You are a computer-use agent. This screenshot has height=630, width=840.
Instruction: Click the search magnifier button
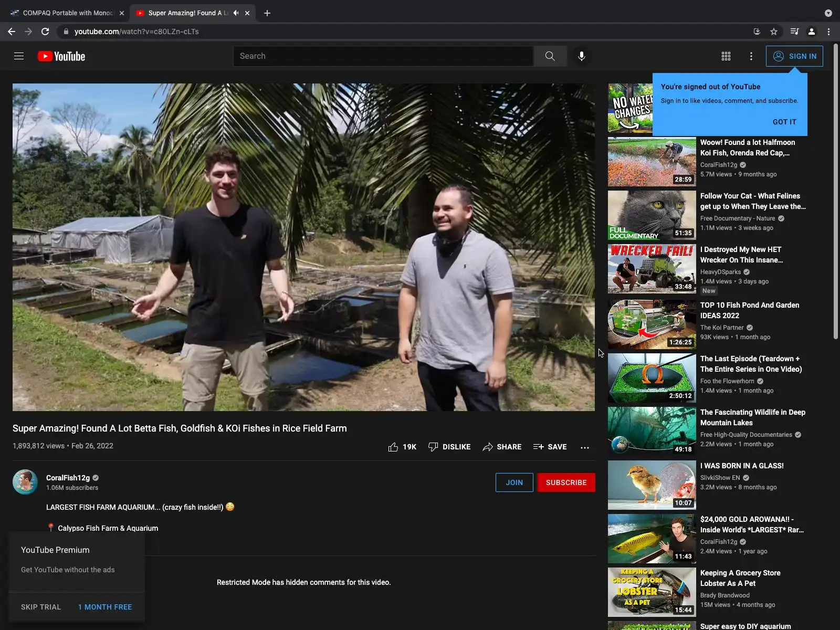(550, 56)
